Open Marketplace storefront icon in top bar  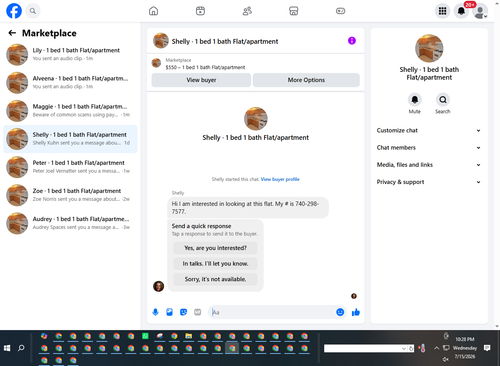click(x=294, y=11)
